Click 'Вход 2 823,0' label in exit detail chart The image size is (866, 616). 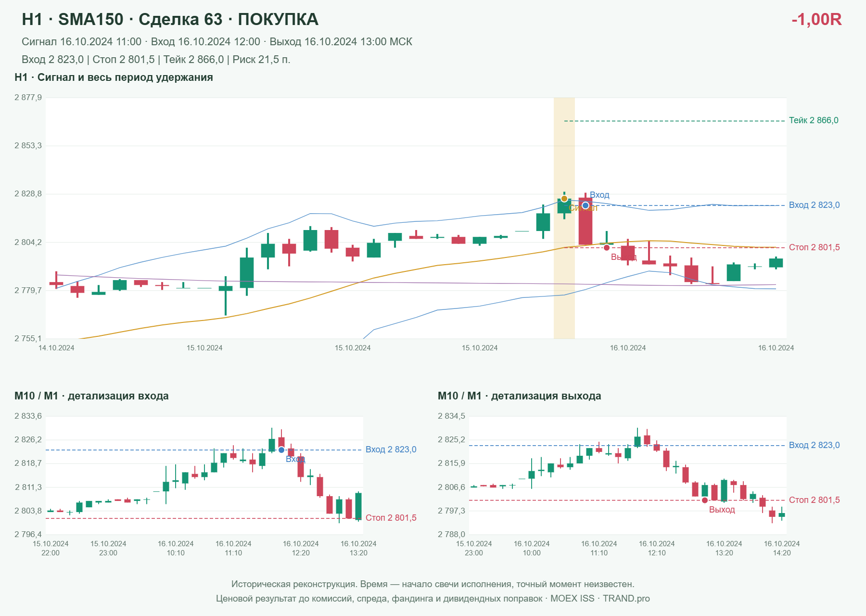tap(814, 445)
